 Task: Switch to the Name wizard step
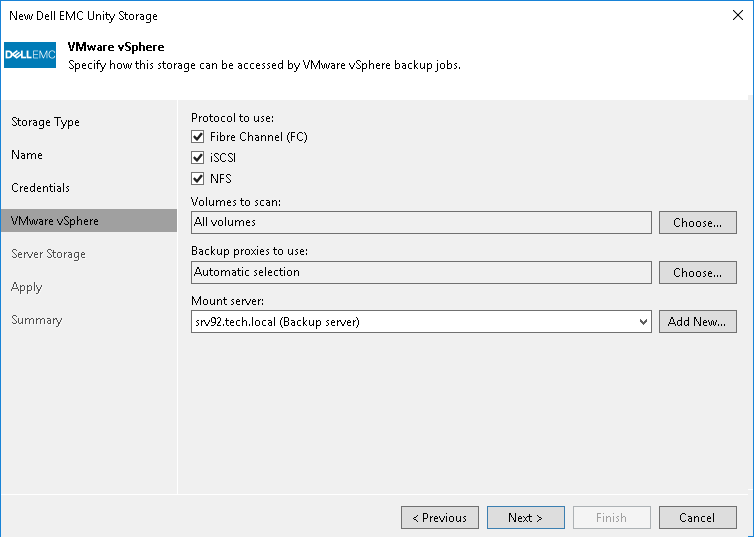[27, 155]
